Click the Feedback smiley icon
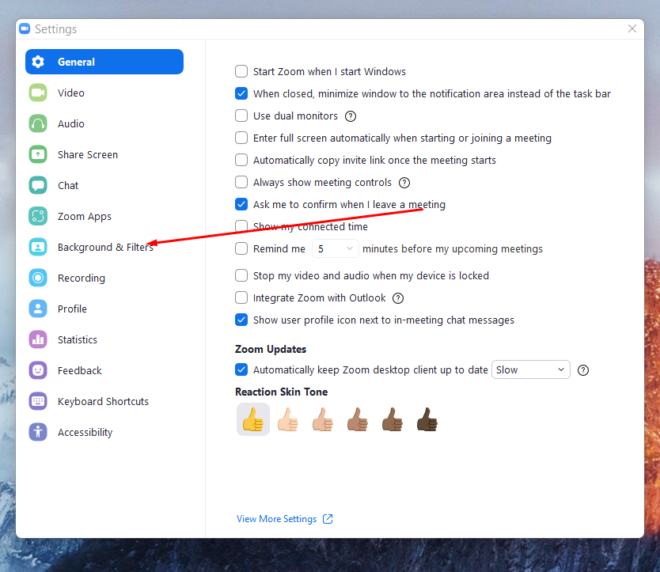This screenshot has height=572, width=660. [38, 370]
